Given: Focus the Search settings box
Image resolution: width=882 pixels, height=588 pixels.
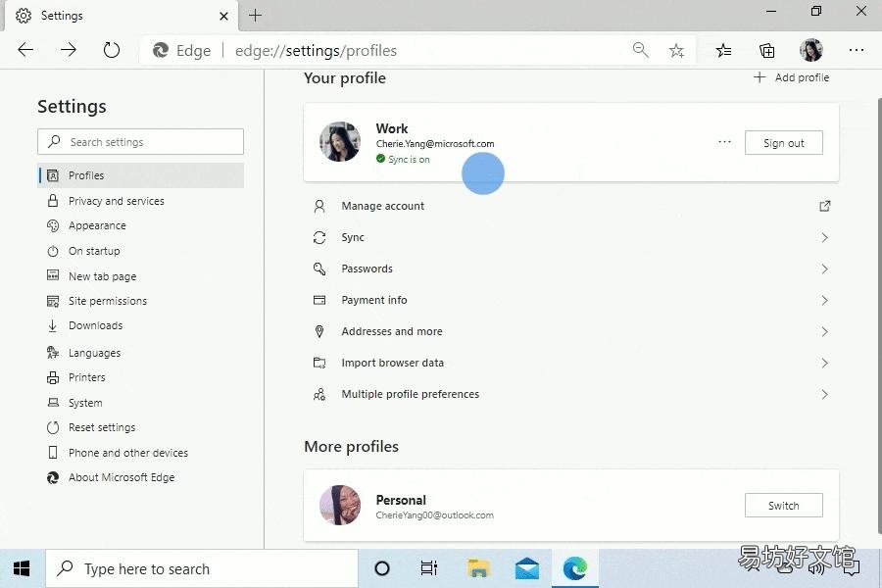Looking at the screenshot, I should pos(140,142).
